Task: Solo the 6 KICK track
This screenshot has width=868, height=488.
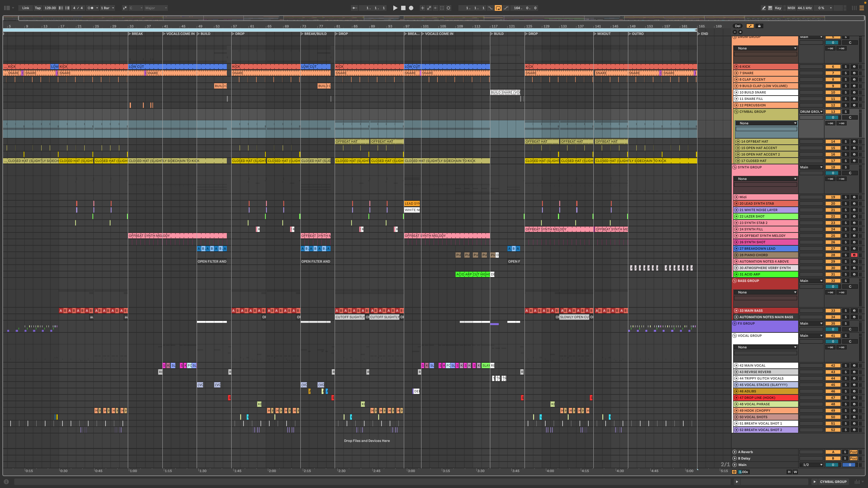Action: click(x=846, y=67)
